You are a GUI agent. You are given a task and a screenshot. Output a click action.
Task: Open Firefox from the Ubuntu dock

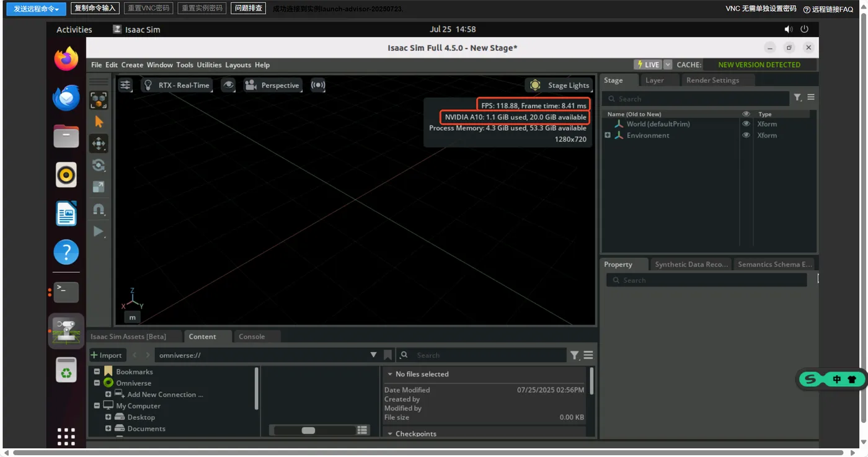click(x=66, y=59)
